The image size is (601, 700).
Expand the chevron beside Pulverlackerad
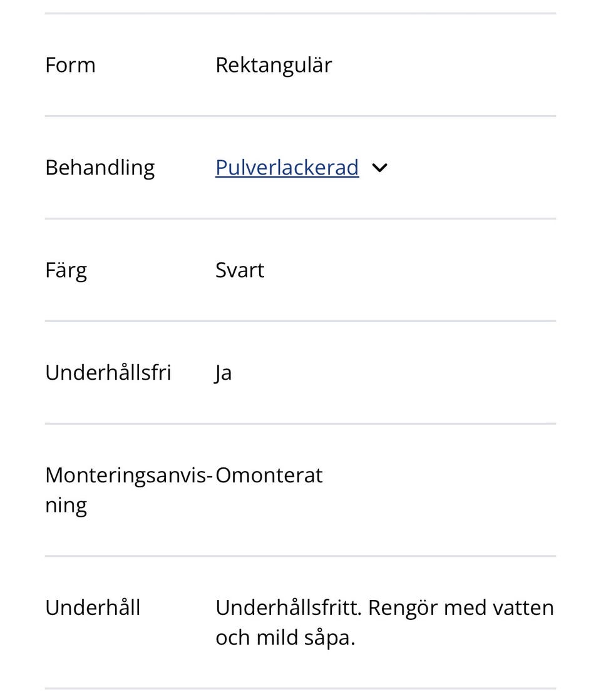379,168
